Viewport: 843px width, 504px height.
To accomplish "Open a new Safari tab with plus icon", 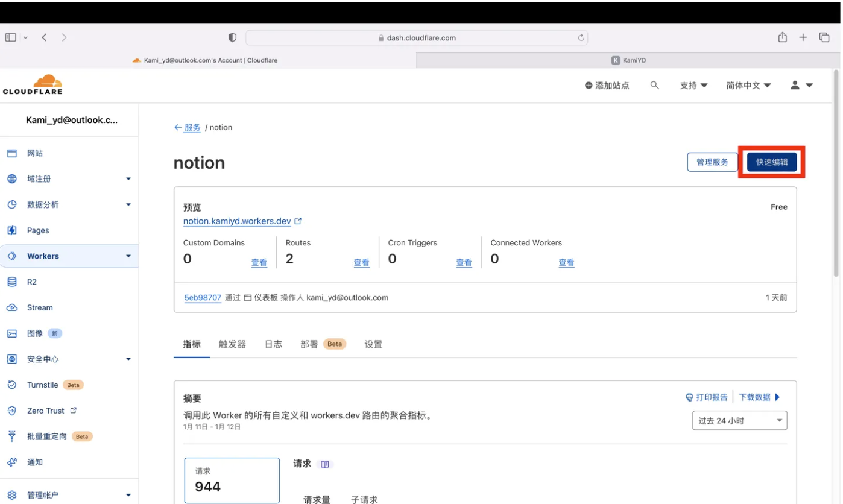I will [803, 37].
